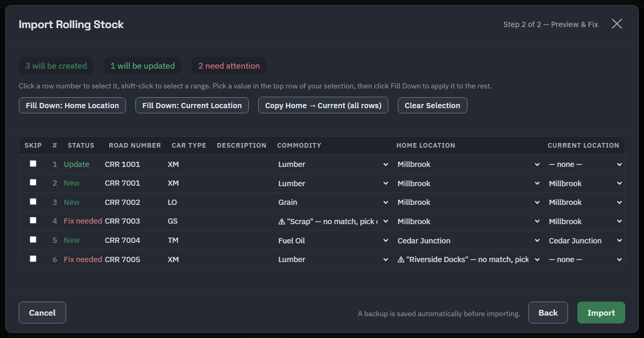Screen dimensions: 644x338
Task: Click the "2 need attention" badge
Action: point(229,66)
